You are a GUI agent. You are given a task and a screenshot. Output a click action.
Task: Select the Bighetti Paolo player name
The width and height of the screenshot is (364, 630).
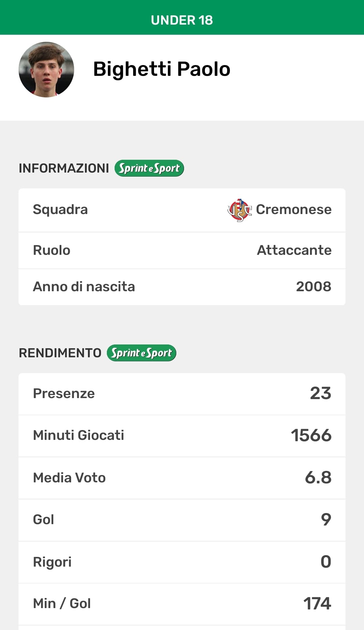pyautogui.click(x=162, y=69)
